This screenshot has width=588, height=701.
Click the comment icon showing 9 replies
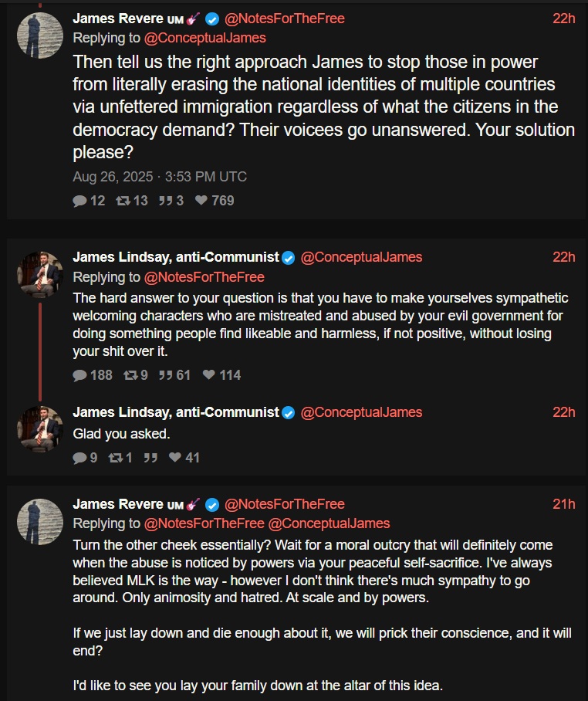click(x=79, y=458)
